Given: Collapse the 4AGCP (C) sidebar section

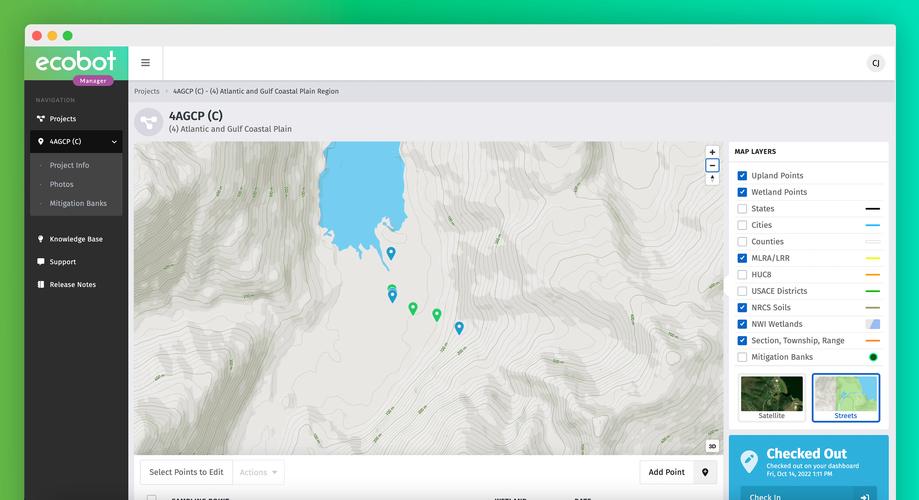Looking at the screenshot, I should click(114, 142).
